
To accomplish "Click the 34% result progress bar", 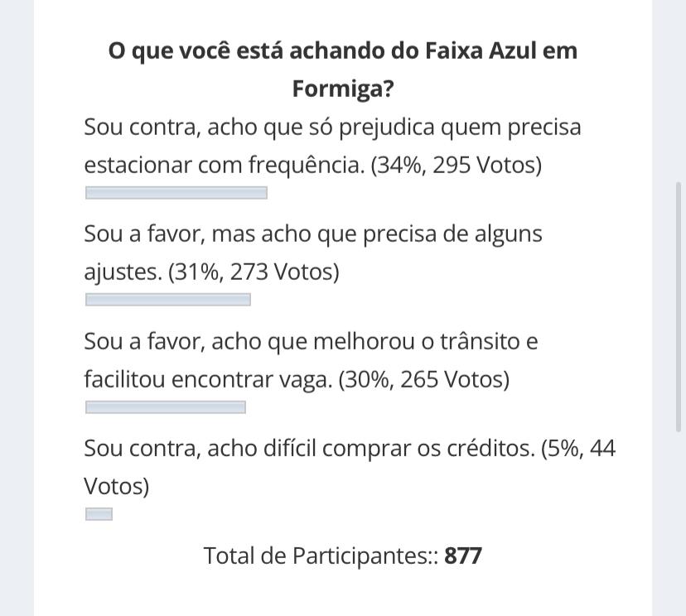I will coord(176,193).
